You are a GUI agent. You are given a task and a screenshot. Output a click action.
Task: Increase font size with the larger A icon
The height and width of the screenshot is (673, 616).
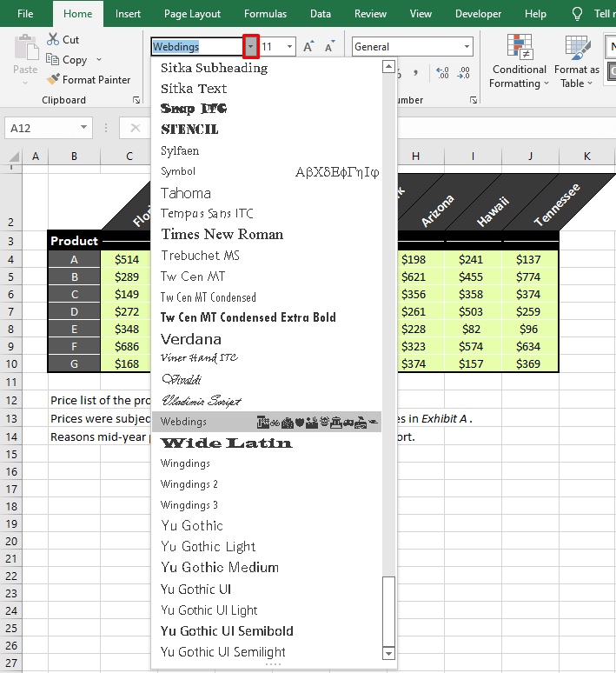click(308, 46)
